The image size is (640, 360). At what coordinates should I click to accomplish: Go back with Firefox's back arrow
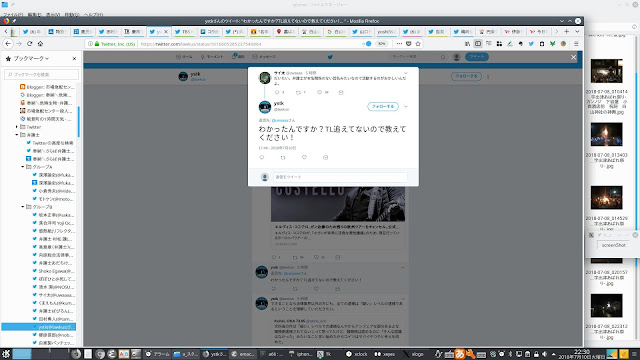(8, 44)
